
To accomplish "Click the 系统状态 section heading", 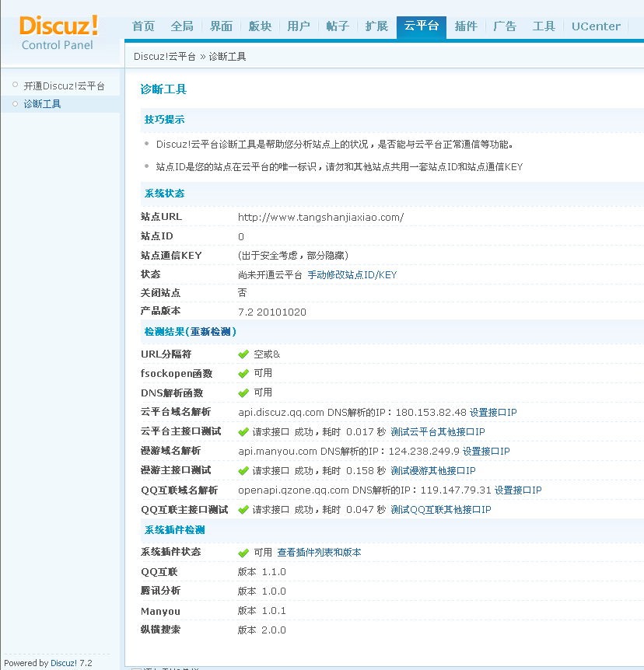I will [164, 194].
